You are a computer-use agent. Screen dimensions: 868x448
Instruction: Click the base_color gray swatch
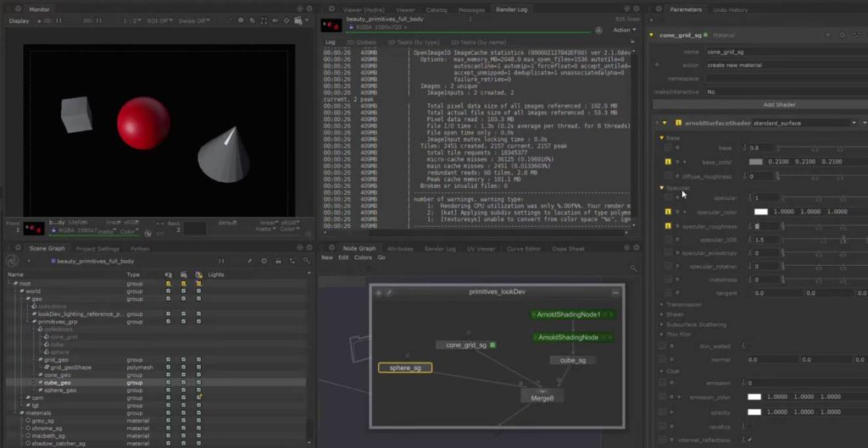[756, 162]
